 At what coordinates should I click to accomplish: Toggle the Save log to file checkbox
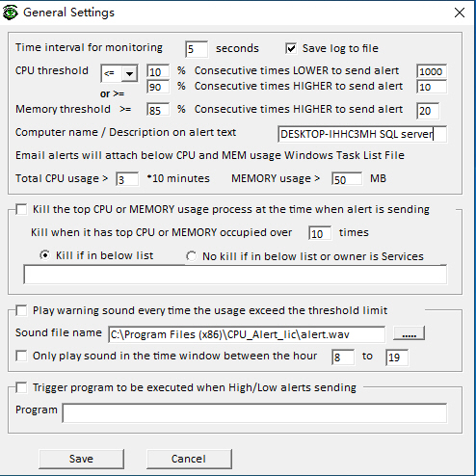[x=291, y=49]
